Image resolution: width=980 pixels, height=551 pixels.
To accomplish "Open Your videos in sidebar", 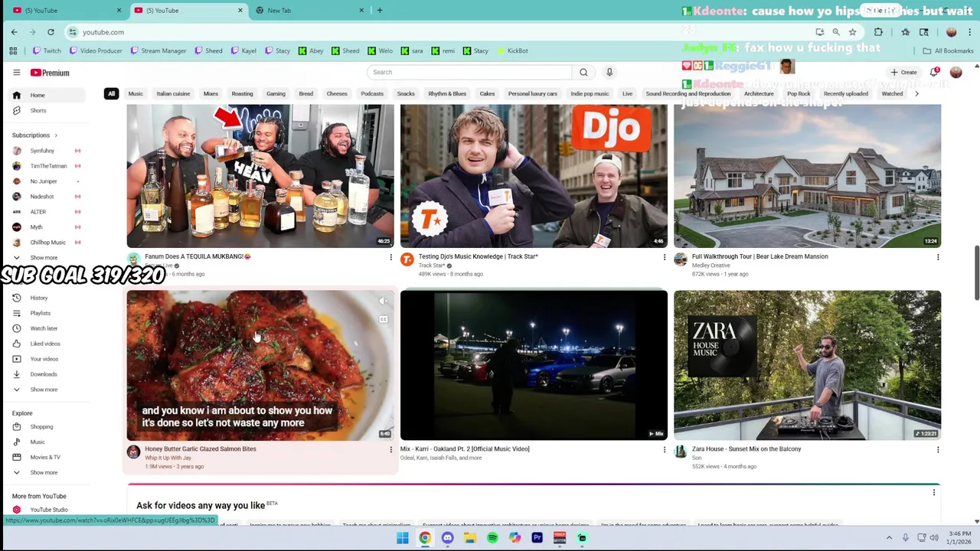I will pos(46,359).
